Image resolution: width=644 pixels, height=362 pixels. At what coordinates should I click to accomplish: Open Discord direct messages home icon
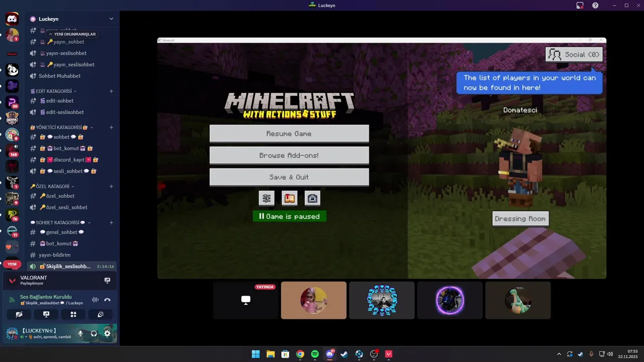pyautogui.click(x=12, y=19)
